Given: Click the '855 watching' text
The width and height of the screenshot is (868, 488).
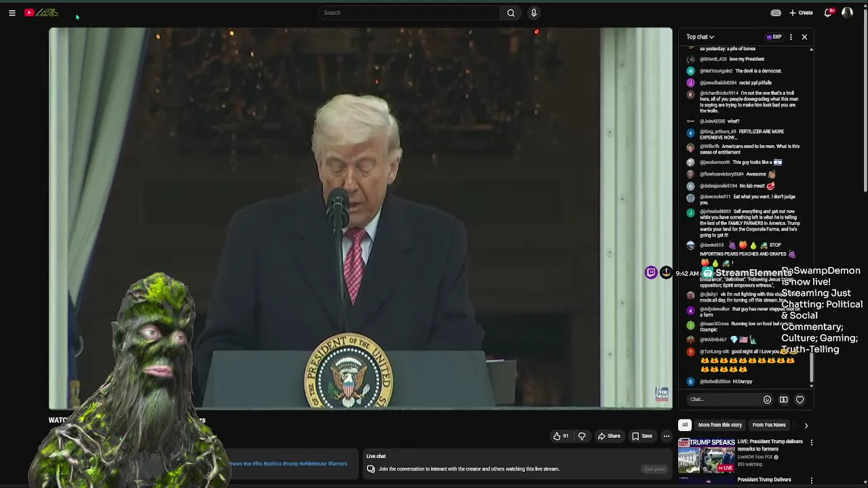Looking at the screenshot, I should 749,464.
